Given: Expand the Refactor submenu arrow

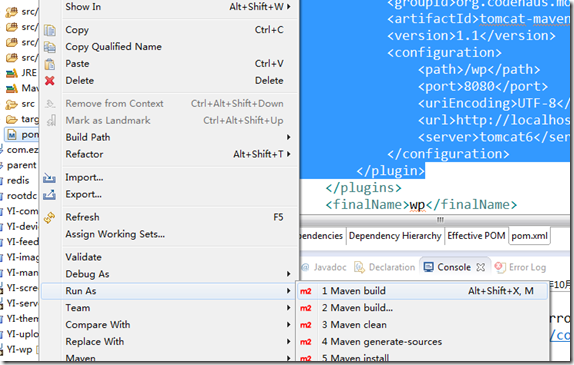Looking at the screenshot, I should click(288, 154).
